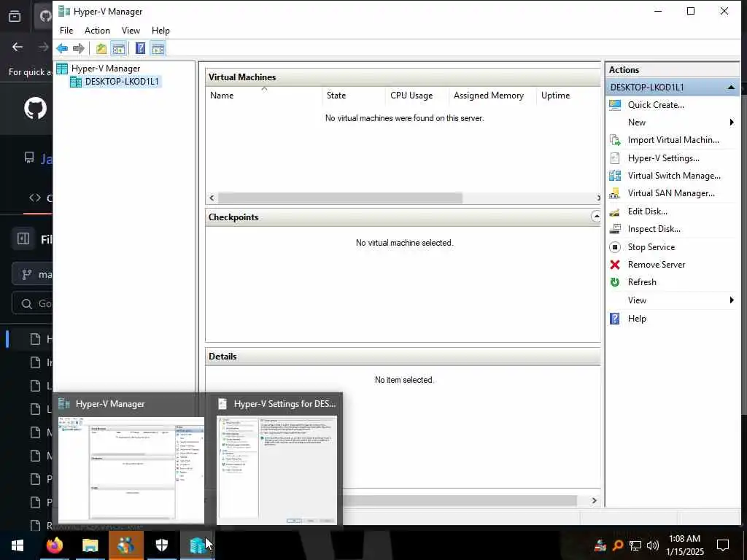Toggle Show/Hide Console Tree toolbar icon
747x560 pixels.
click(119, 48)
